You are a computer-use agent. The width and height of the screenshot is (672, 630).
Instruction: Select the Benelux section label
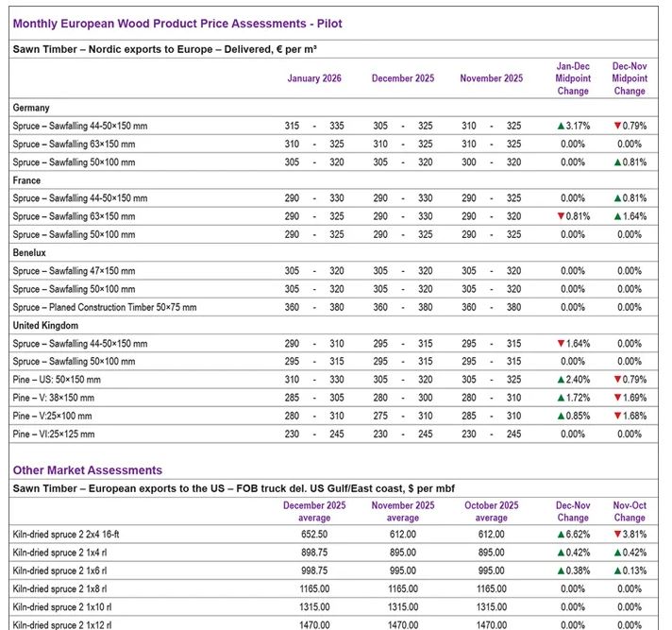(x=31, y=253)
